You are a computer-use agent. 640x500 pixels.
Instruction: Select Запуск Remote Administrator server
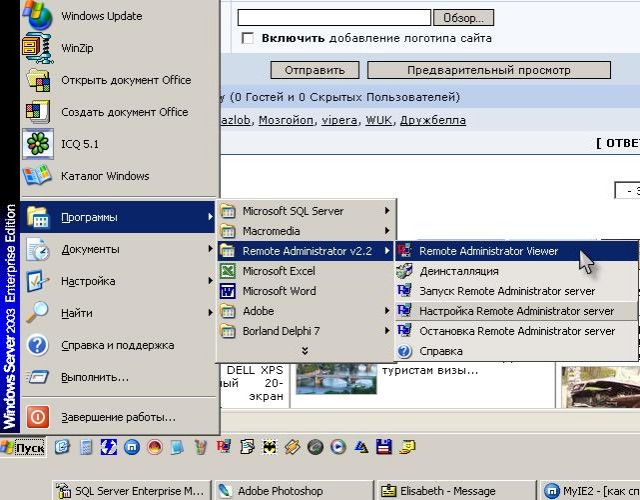tap(516, 291)
